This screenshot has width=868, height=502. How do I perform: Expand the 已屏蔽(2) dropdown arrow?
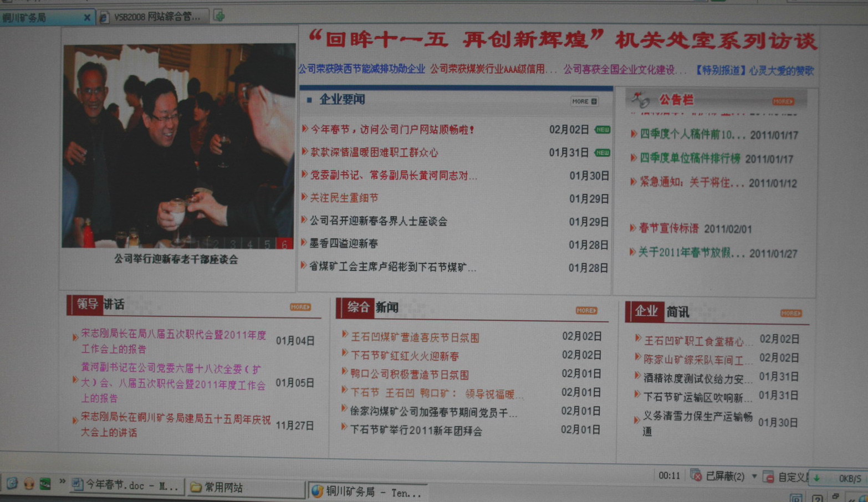754,477
